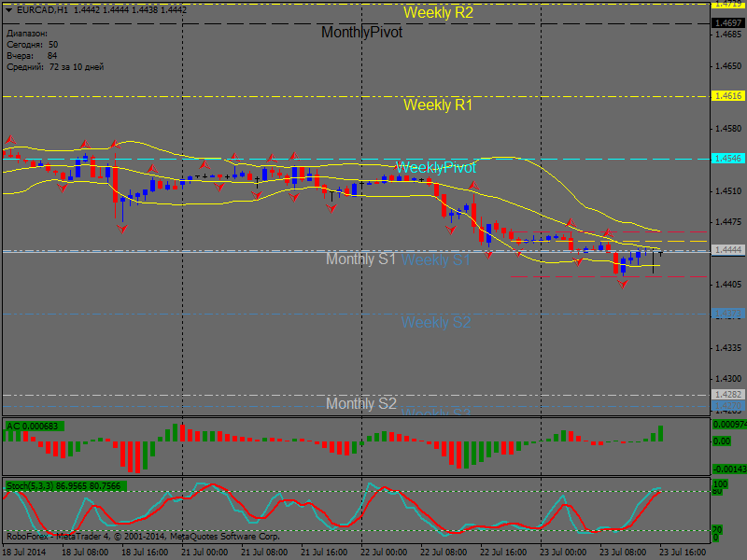The image size is (747, 560).
Task: Click the Stochastic 100 level scale label
Action: (720, 485)
